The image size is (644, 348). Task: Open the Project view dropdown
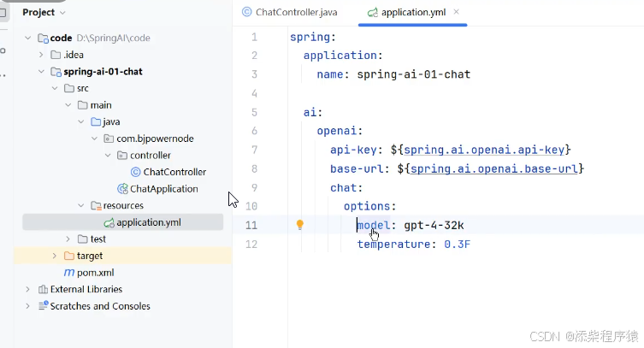tap(62, 13)
